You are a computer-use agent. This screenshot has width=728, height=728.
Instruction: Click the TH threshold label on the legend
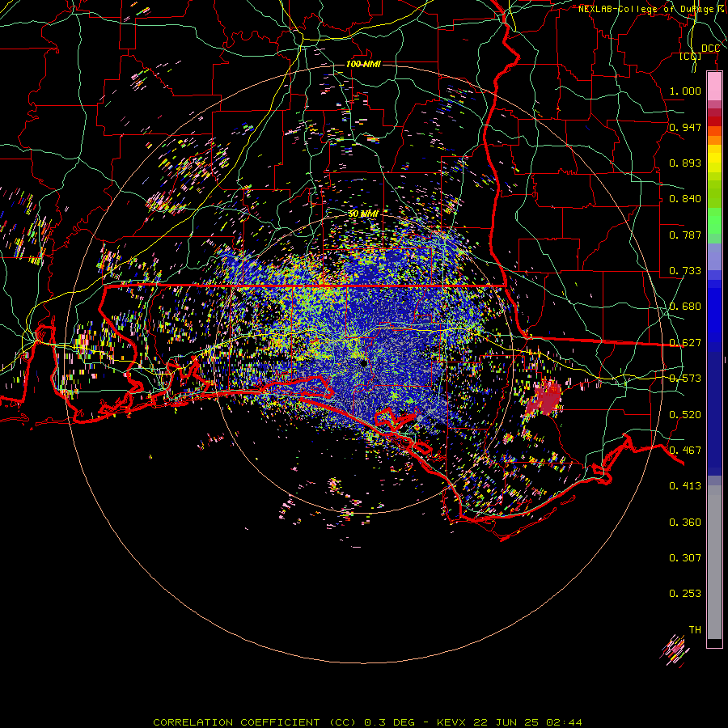pos(695,630)
